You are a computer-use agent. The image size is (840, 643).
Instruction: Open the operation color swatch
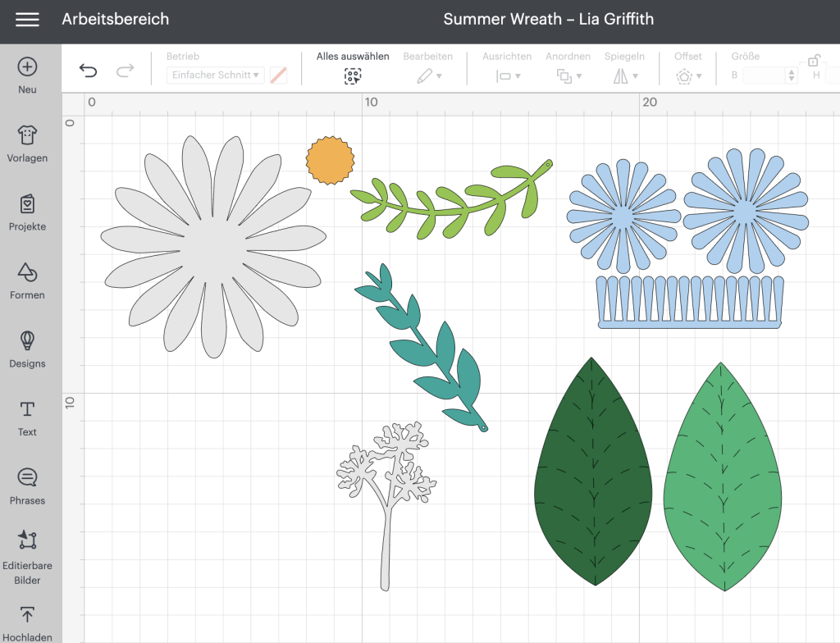click(278, 75)
